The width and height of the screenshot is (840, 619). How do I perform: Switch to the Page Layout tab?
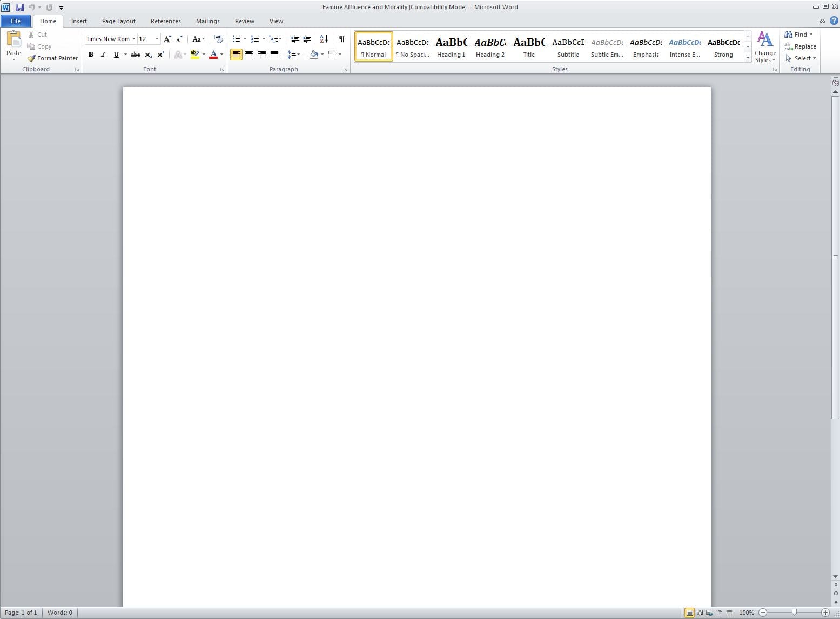118,21
